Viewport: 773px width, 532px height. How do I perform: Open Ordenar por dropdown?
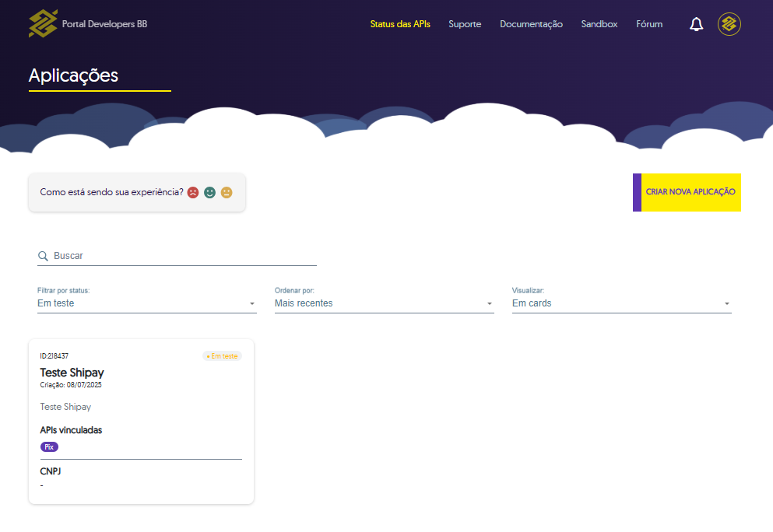coord(384,303)
